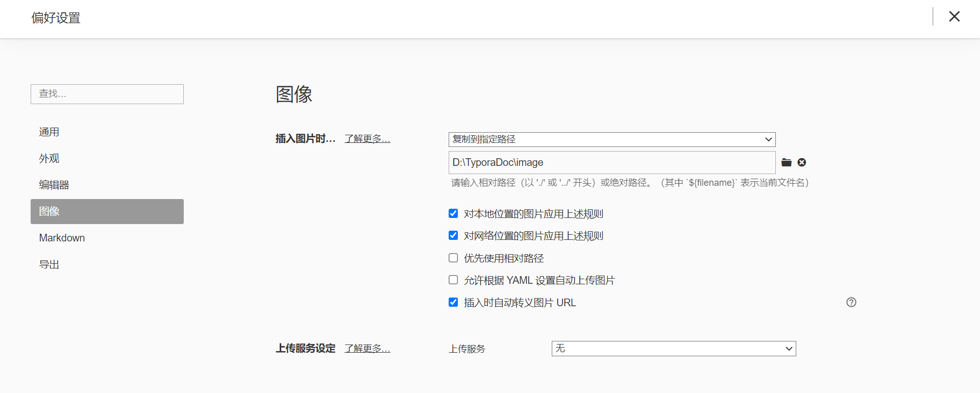
Task: Select the 图像 settings section
Action: click(x=107, y=211)
